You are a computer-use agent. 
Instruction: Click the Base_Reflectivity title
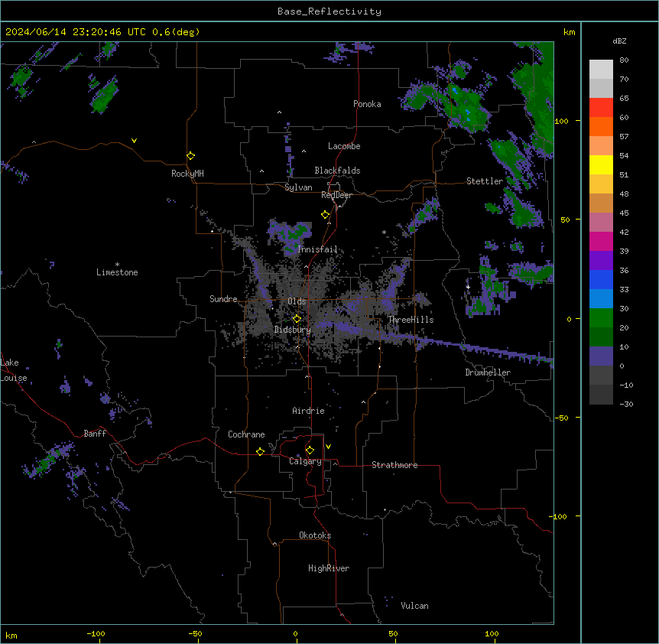(x=329, y=11)
